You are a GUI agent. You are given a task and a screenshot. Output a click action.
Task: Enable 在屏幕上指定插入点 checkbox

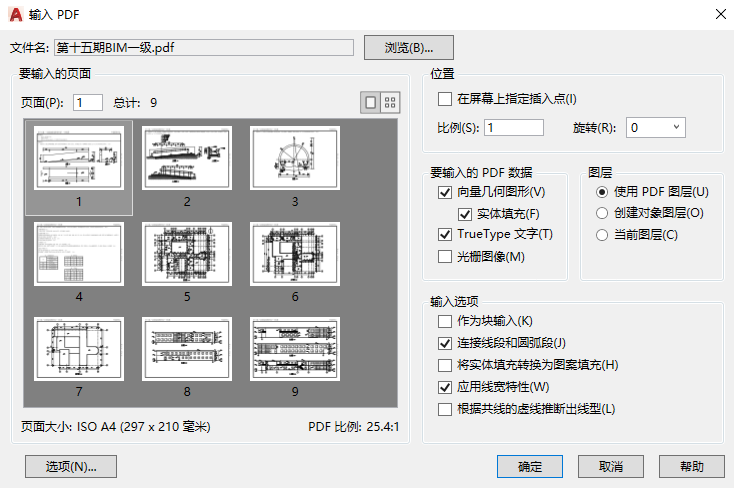(x=445, y=99)
